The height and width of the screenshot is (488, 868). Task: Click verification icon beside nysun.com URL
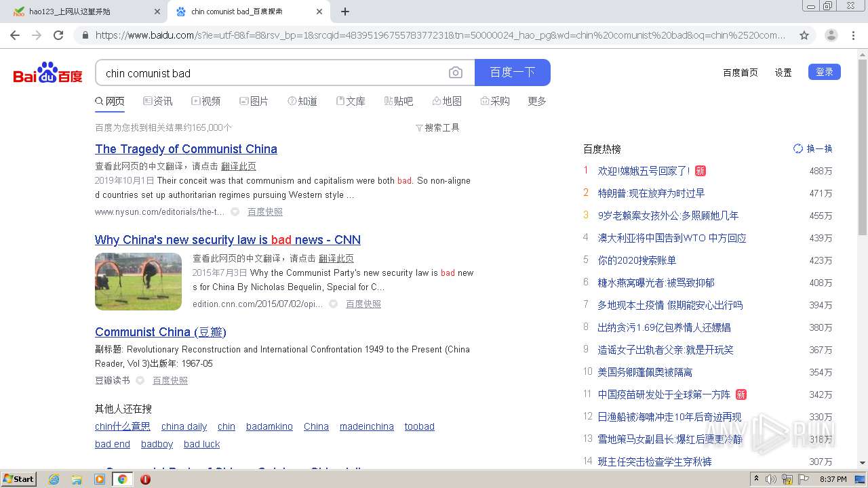[x=235, y=211]
